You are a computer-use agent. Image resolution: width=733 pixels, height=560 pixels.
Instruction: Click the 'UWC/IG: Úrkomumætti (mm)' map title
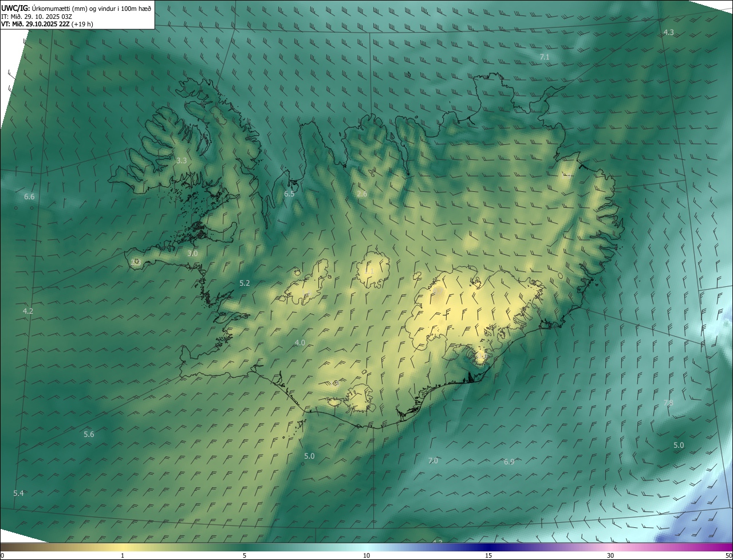pyautogui.click(x=76, y=9)
